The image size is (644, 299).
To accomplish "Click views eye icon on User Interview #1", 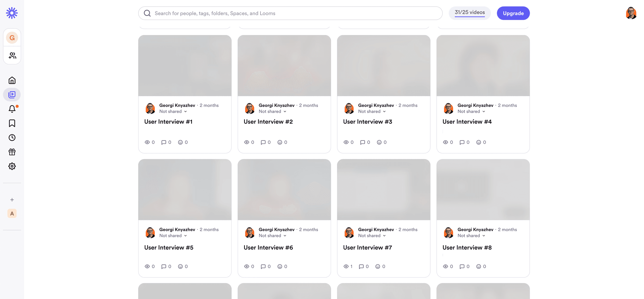I will pyautogui.click(x=147, y=142).
